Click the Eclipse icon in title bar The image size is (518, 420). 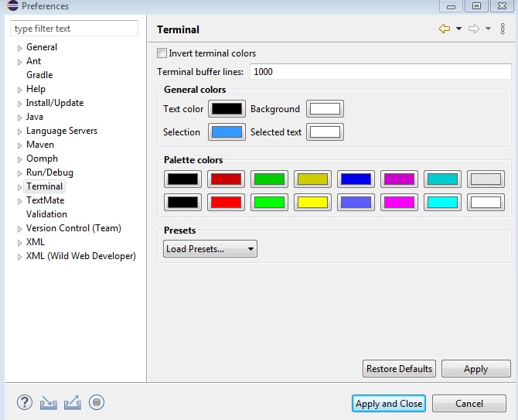[12, 5]
